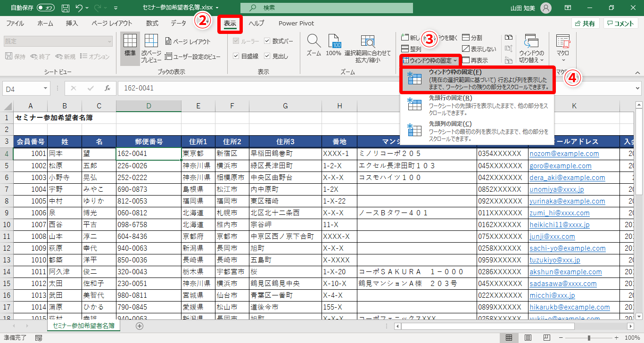Select the セミナー参加希望者名簿 sheet tab

tap(83, 326)
